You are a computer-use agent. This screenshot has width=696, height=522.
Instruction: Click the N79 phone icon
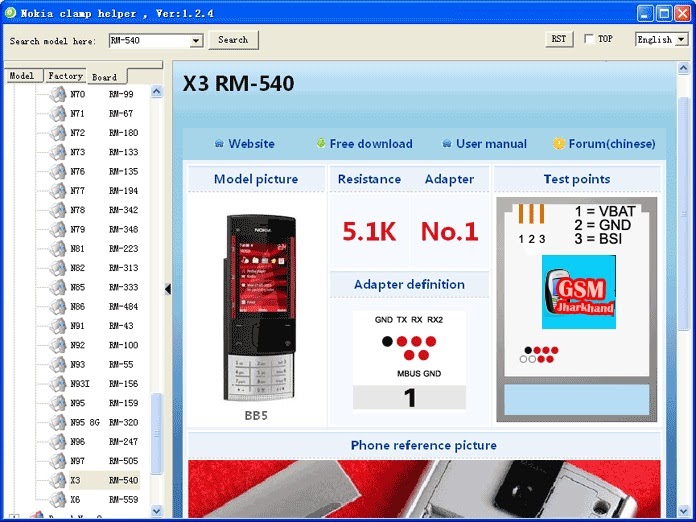(x=58, y=229)
